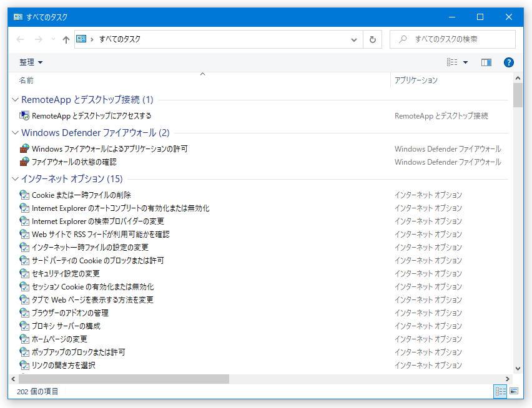Screen dimensions: 532x408
Task: Switch to details view in status bar
Action: click(500, 391)
